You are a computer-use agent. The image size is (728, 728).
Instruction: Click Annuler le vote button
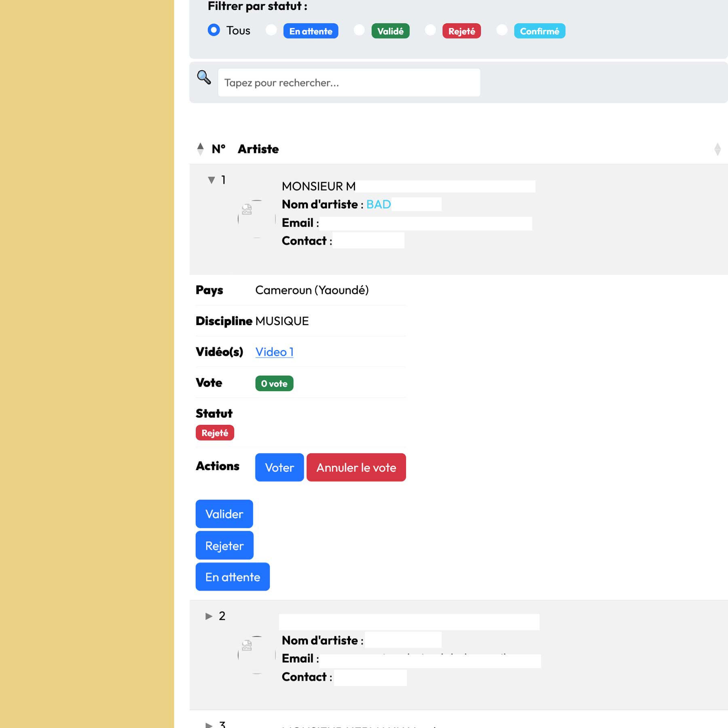[x=356, y=468]
